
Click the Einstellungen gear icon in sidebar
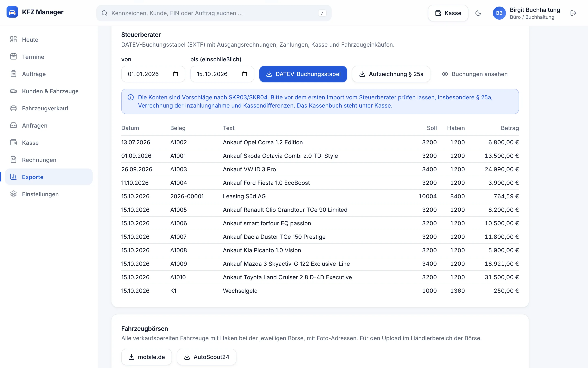(x=14, y=194)
